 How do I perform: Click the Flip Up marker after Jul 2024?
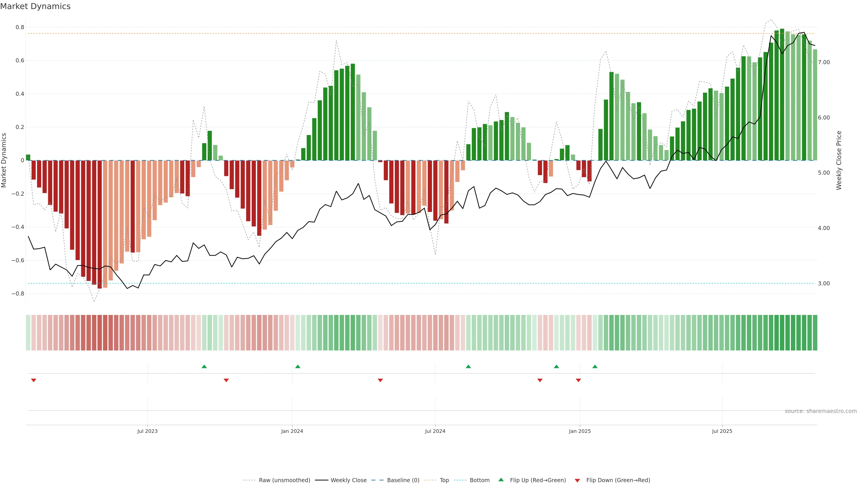468,366
